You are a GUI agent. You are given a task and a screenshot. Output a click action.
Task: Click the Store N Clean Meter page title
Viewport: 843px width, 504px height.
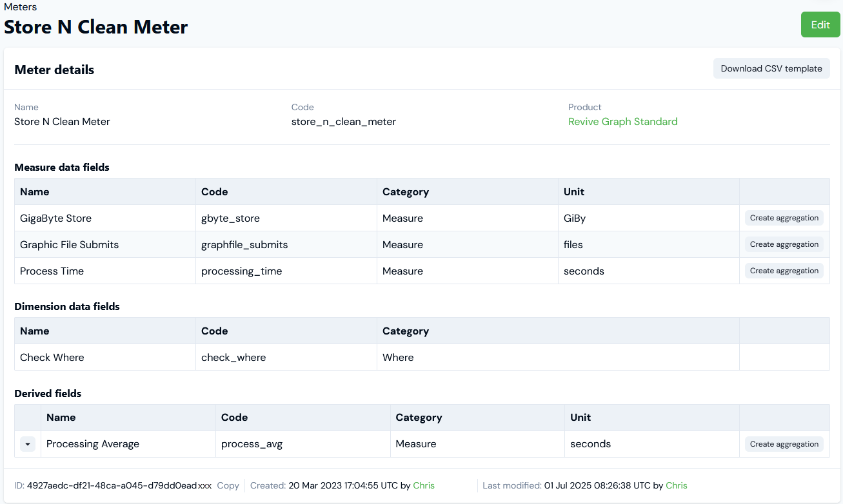click(96, 27)
